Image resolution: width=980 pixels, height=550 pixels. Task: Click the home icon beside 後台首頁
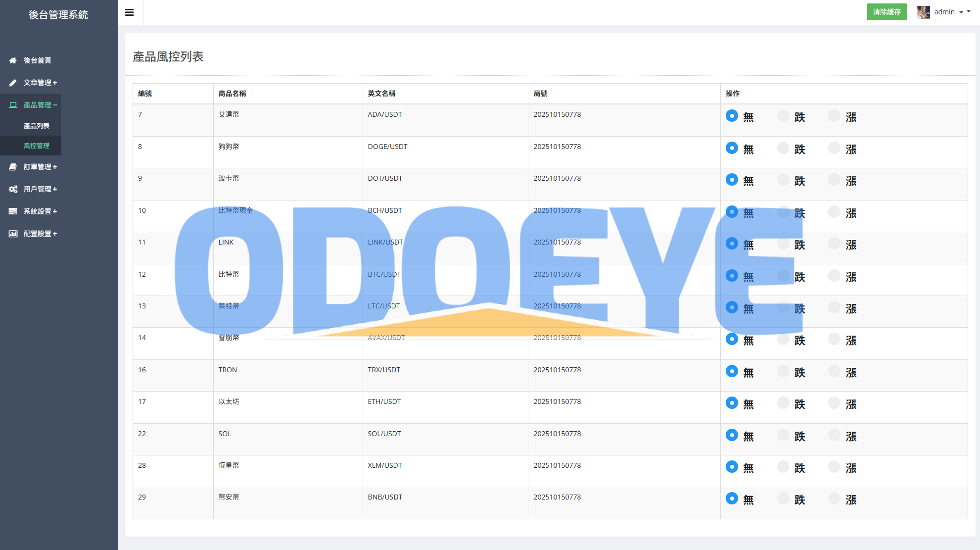point(13,60)
